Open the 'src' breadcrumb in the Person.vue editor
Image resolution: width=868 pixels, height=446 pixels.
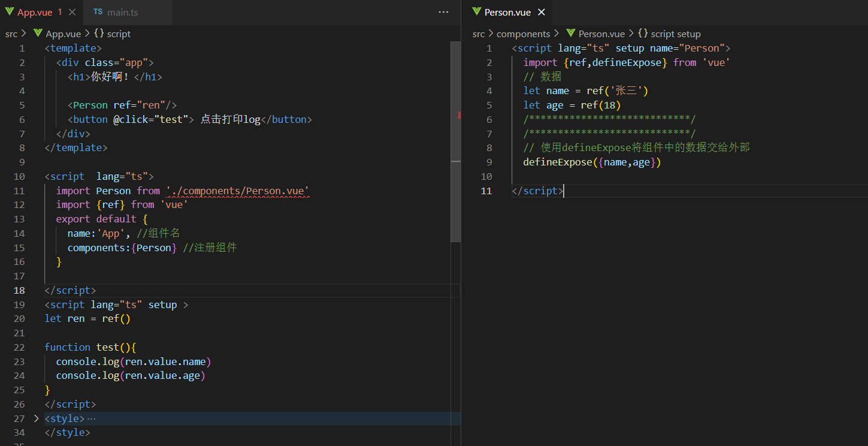coord(478,34)
